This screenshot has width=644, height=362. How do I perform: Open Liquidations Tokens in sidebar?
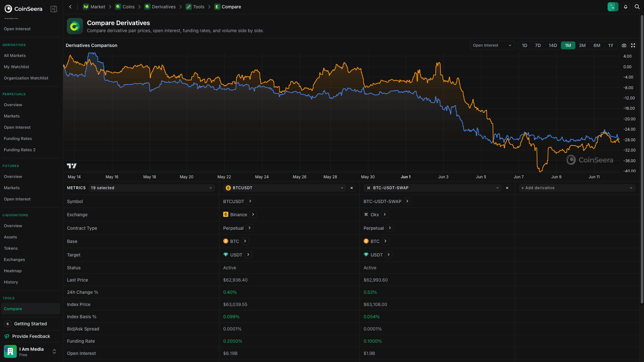tap(31, 248)
